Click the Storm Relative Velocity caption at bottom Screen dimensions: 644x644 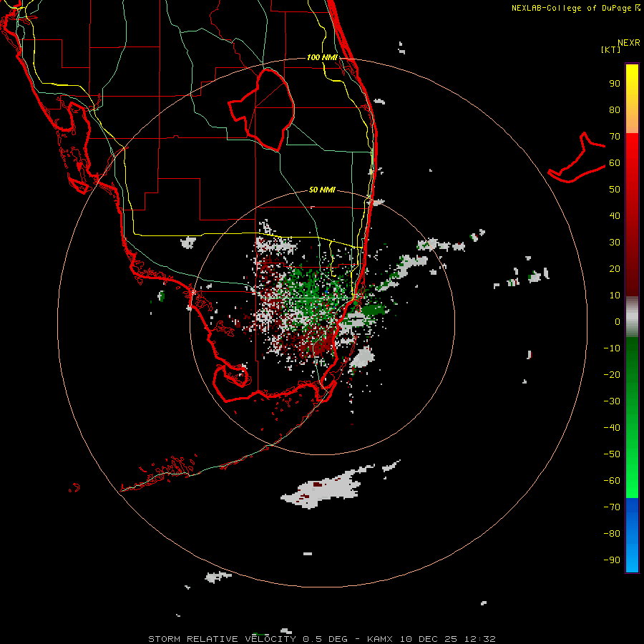click(x=322, y=639)
